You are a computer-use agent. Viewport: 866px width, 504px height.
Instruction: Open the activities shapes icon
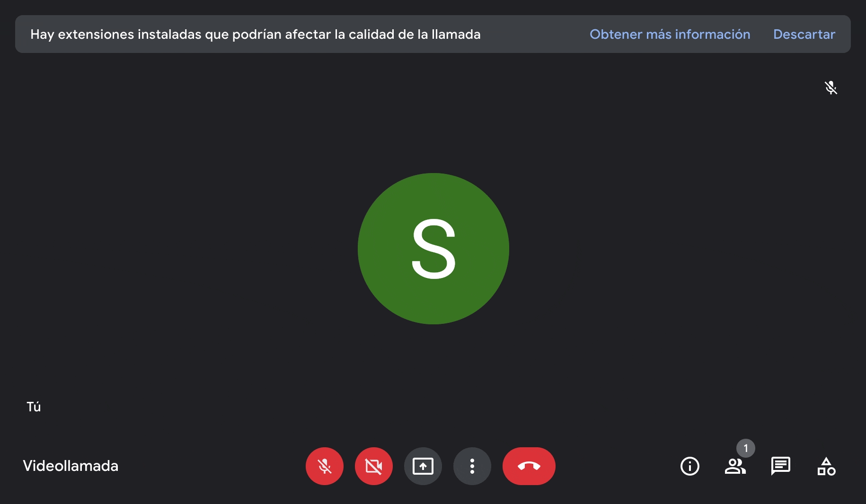pyautogui.click(x=826, y=466)
